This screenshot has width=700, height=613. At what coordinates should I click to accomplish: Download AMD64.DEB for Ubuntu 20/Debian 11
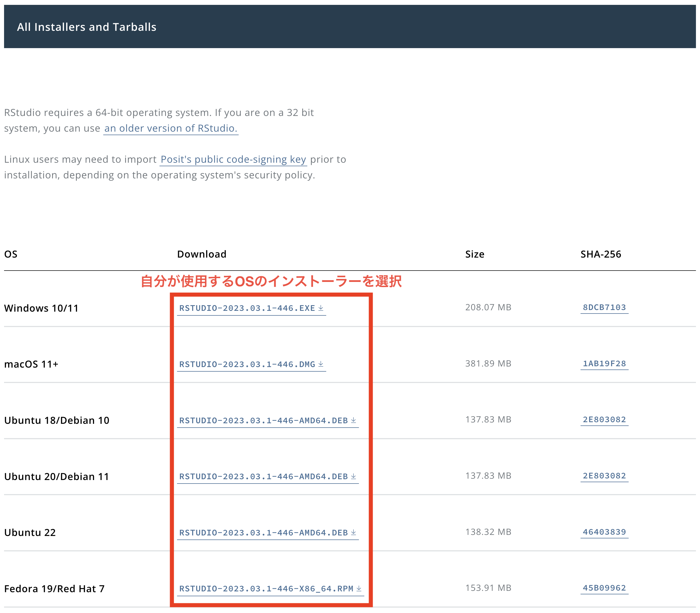268,476
